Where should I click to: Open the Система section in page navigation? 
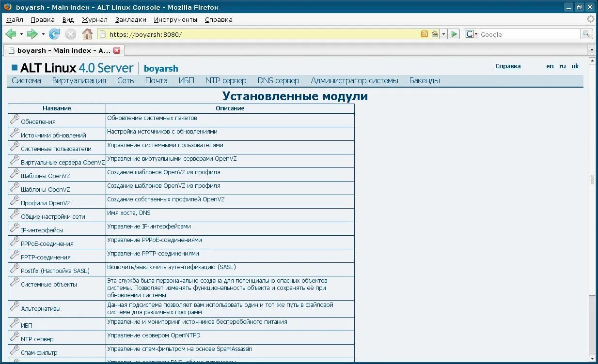click(x=26, y=81)
